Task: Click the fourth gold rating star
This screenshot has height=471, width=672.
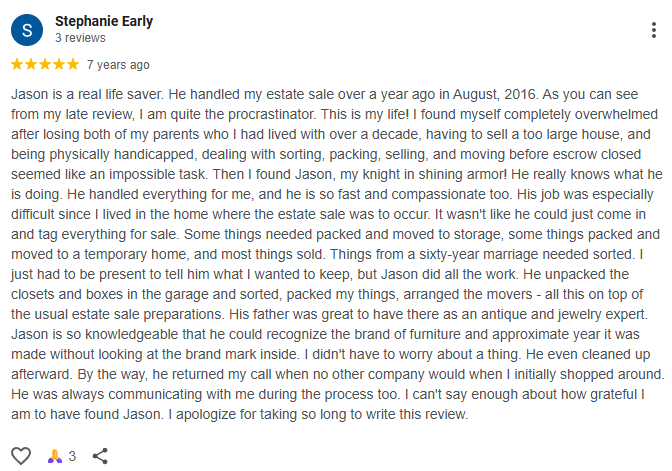Action: (x=59, y=64)
